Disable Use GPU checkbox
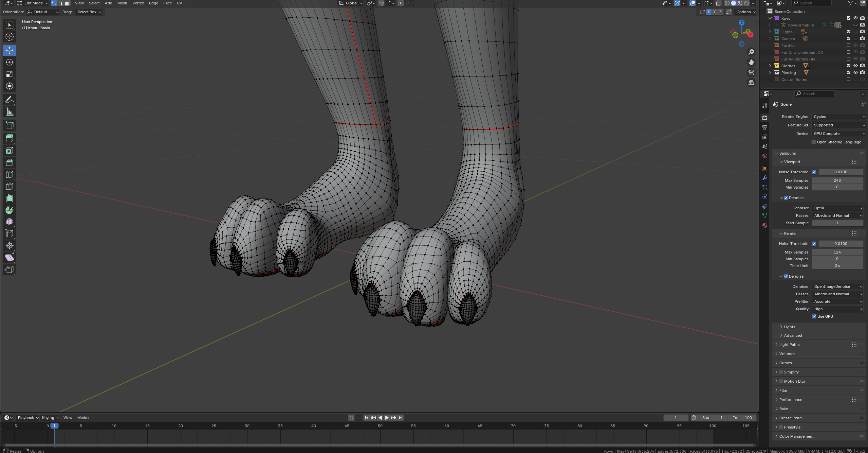The width and height of the screenshot is (868, 453). point(814,316)
